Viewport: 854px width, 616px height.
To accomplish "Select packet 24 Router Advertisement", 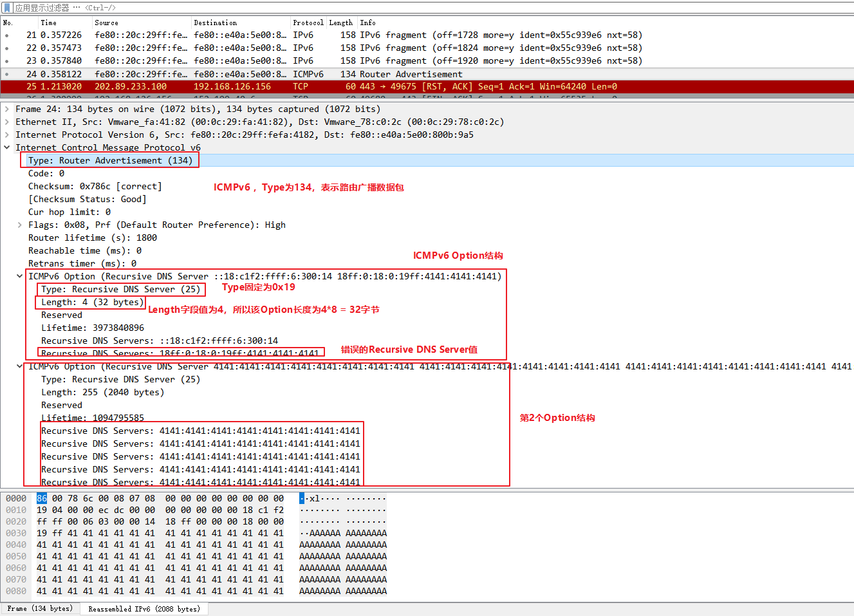I will pyautogui.click(x=427, y=74).
